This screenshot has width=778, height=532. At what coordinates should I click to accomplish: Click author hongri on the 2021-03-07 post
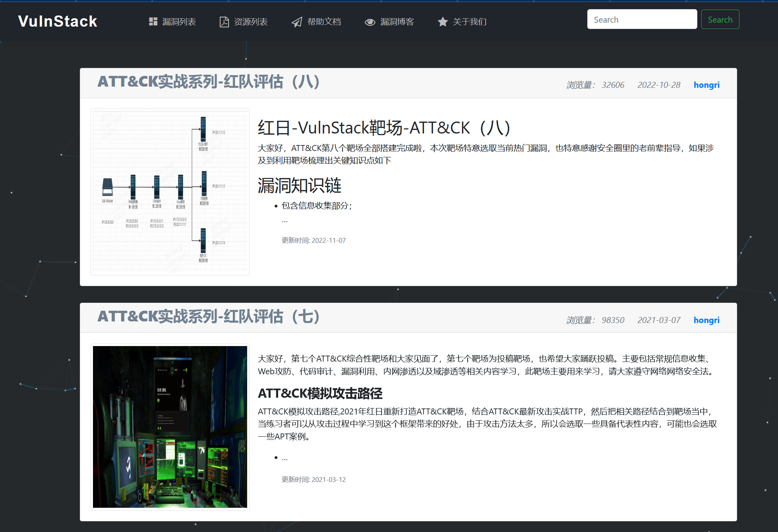point(706,320)
